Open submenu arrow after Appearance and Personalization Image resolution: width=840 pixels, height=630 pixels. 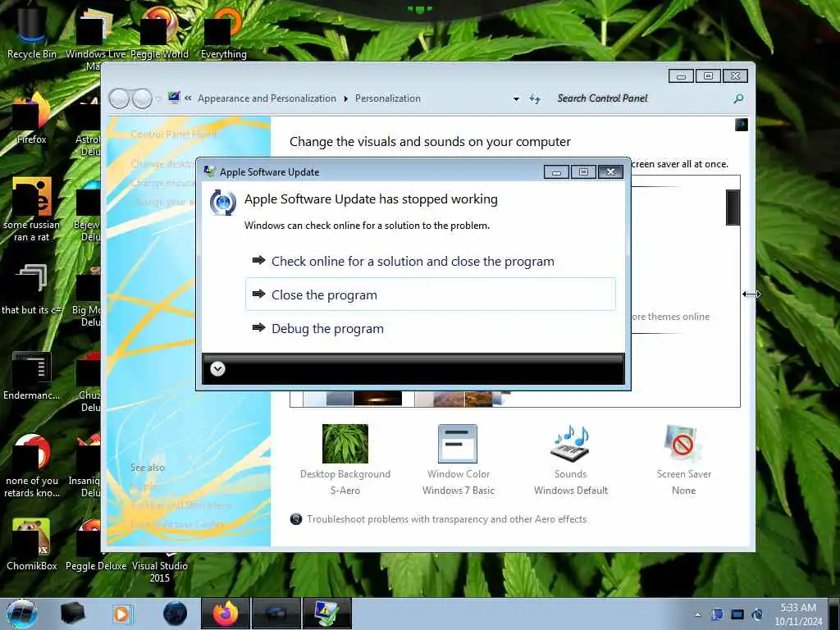[x=345, y=98]
